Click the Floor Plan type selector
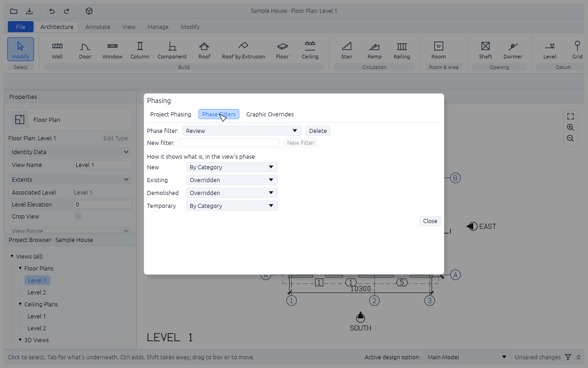The width and height of the screenshot is (588, 368). coord(70,120)
